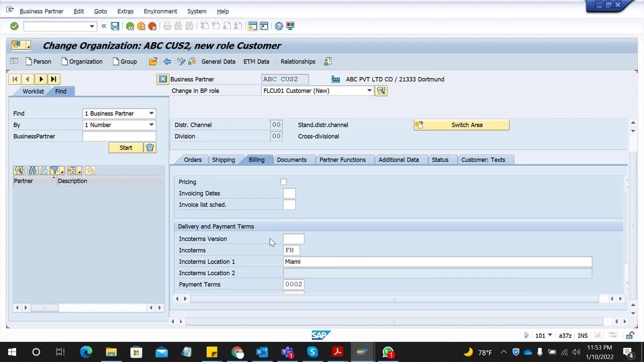The image size is (644, 362).
Task: Click the General Data button
Action: pos(218,61)
